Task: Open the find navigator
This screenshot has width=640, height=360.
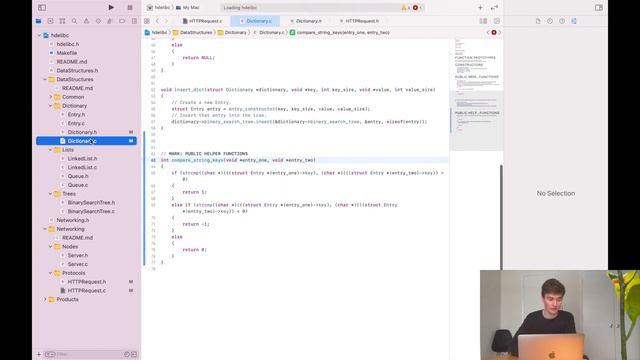Action: (74, 21)
